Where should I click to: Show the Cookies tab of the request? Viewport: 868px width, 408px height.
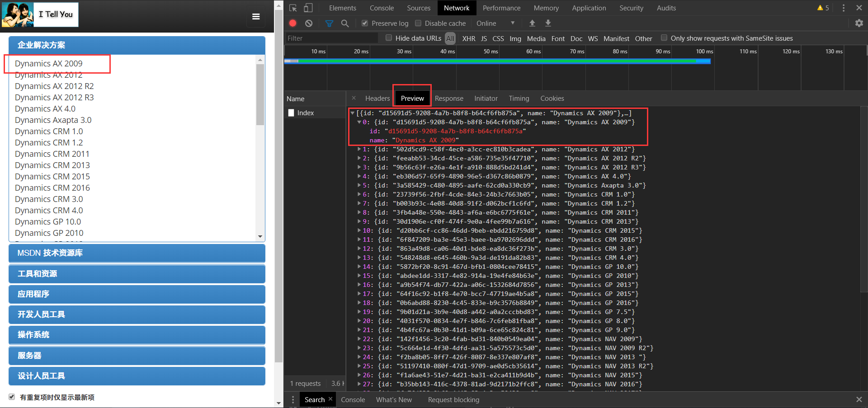pos(552,98)
